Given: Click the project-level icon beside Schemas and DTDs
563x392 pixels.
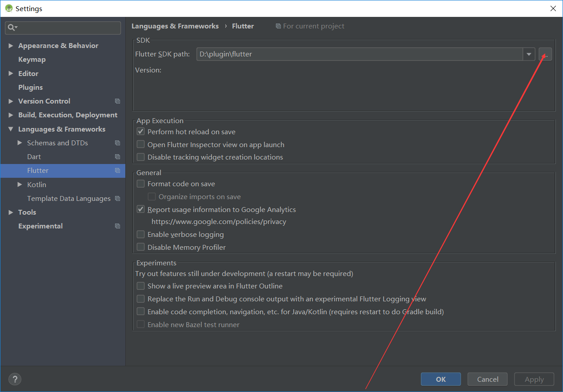Looking at the screenshot, I should 117,143.
